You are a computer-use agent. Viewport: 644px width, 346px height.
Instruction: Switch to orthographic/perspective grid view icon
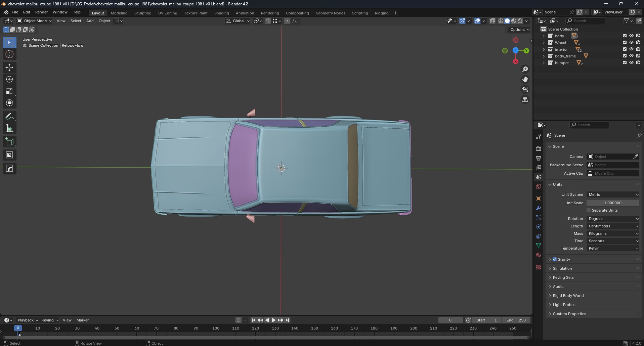pos(525,100)
